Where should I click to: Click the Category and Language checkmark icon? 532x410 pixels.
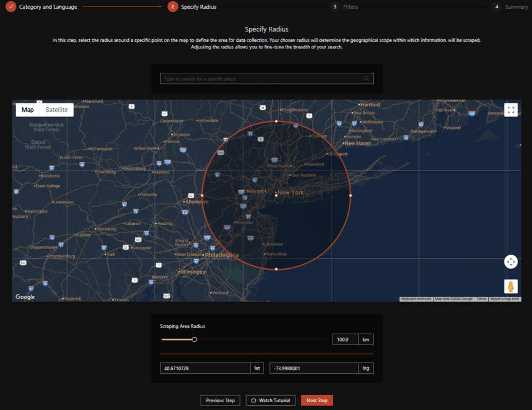(x=11, y=7)
